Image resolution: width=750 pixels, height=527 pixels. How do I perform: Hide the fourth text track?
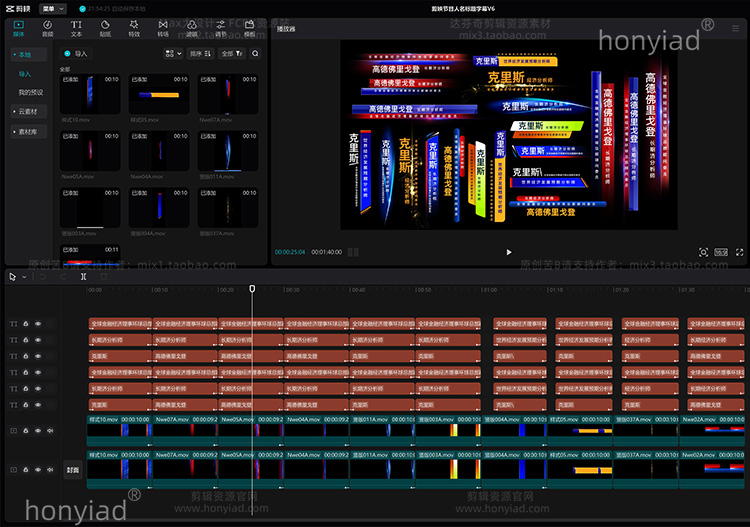[38, 373]
